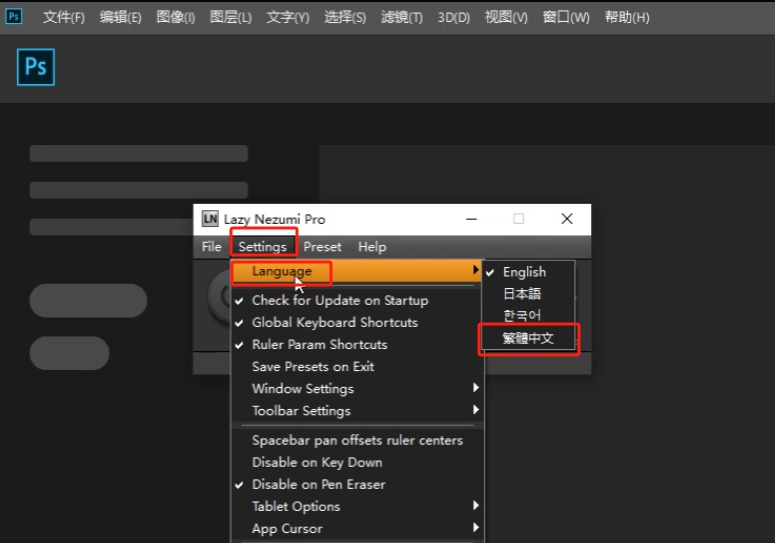This screenshot has width=775, height=543.
Task: Open the 窗口(W) menu in Photoshop
Action: tap(566, 17)
